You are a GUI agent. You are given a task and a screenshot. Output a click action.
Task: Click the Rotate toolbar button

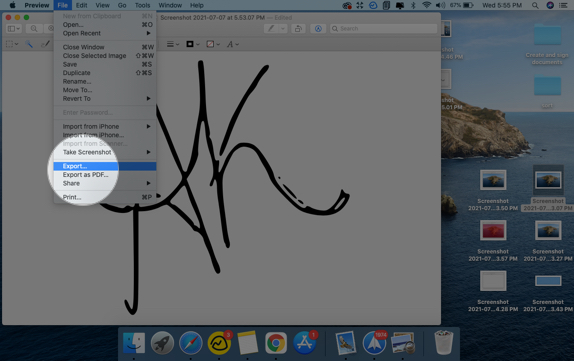298,29
